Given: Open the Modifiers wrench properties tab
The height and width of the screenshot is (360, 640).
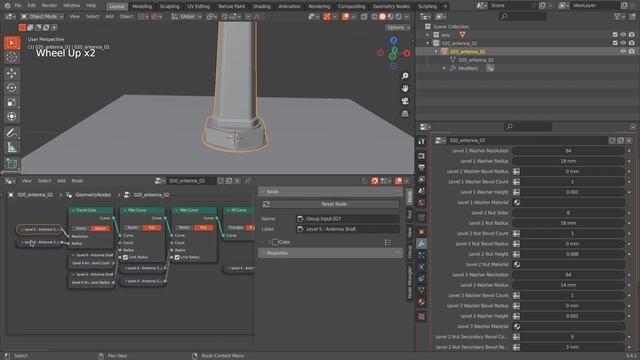Looking at the screenshot, I should tap(422, 244).
